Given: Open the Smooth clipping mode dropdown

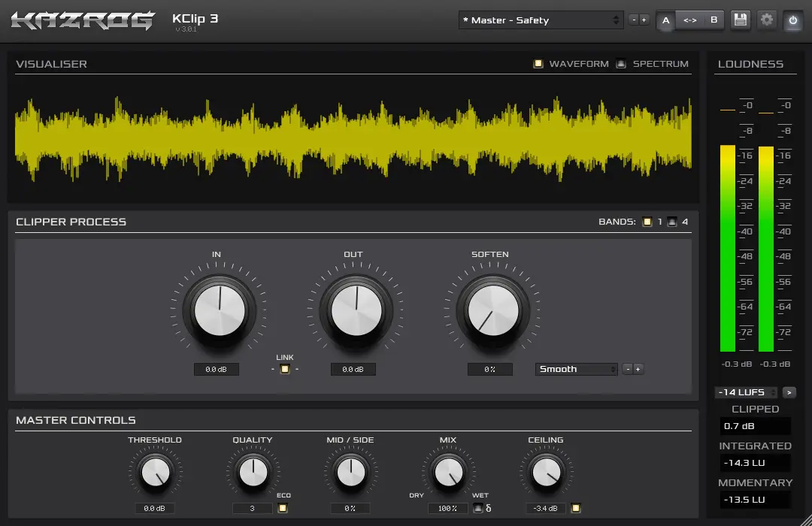Looking at the screenshot, I should (577, 369).
